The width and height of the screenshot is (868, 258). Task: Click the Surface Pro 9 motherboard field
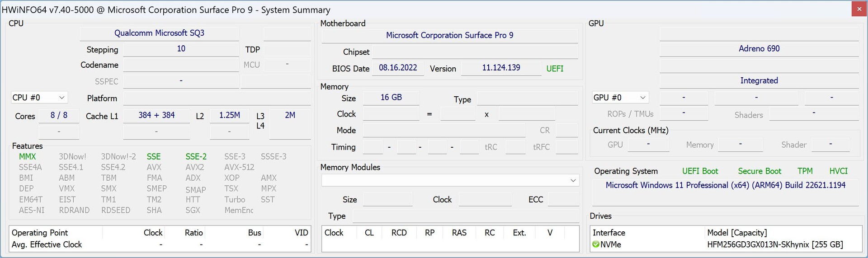pyautogui.click(x=449, y=35)
